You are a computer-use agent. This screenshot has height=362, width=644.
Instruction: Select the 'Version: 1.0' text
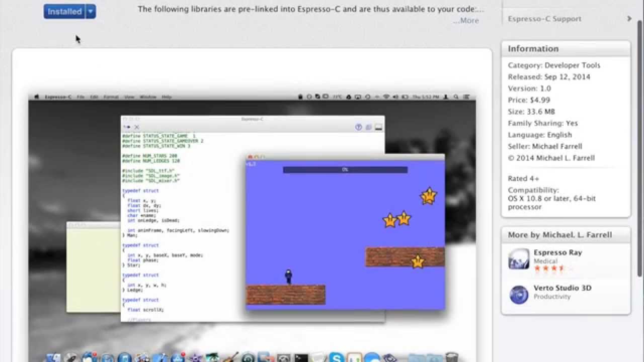[529, 88]
